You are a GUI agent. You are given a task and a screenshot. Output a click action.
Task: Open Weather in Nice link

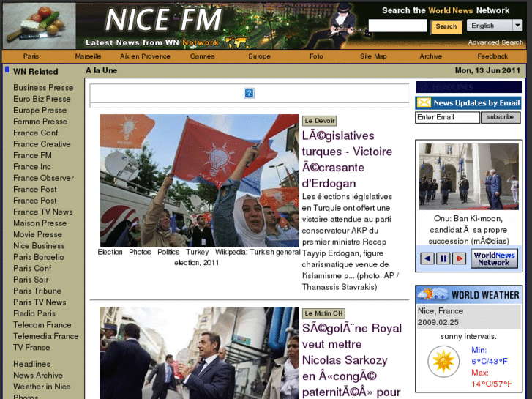tap(42, 387)
